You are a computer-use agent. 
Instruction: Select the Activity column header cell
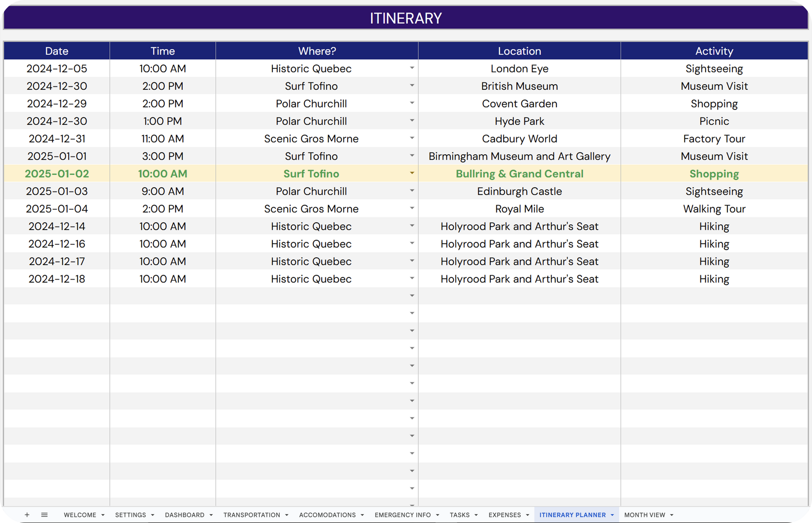pos(714,51)
